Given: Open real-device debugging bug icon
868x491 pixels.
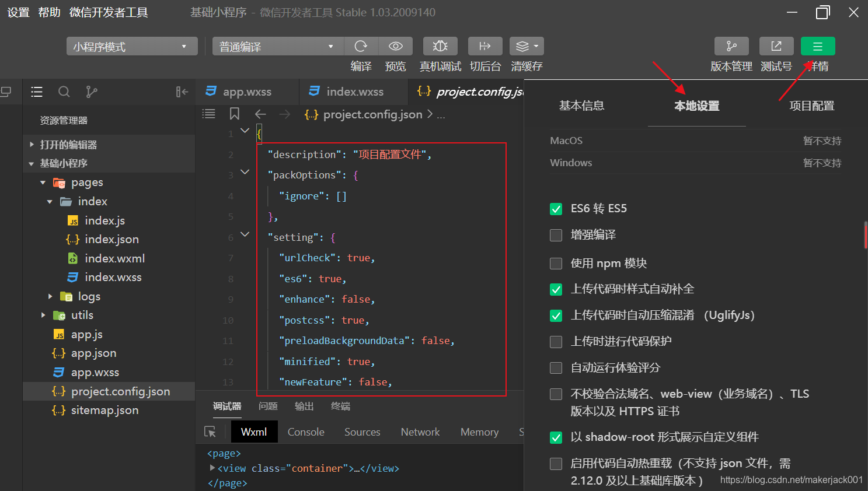Looking at the screenshot, I should (x=440, y=46).
